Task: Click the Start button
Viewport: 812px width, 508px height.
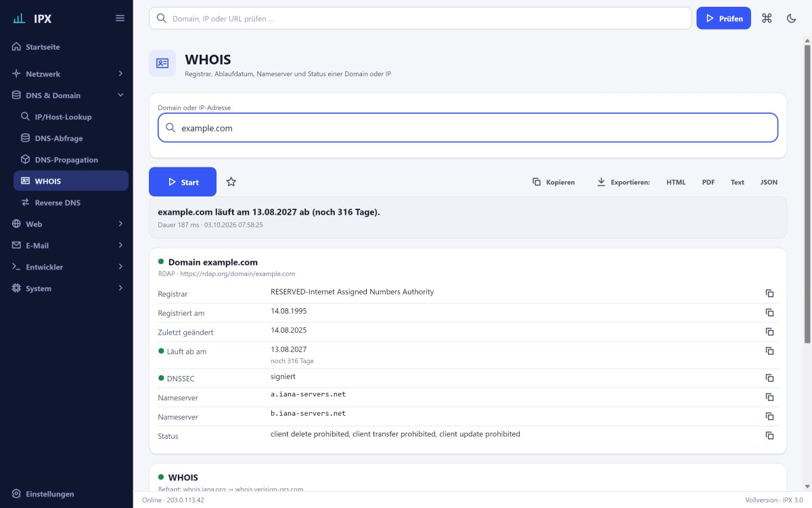Action: [x=183, y=182]
